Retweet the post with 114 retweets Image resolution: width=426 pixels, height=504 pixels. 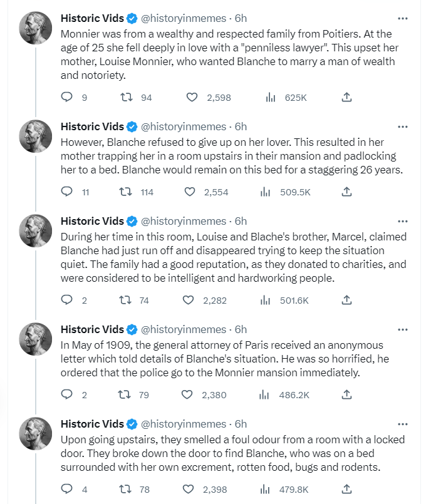[125, 192]
